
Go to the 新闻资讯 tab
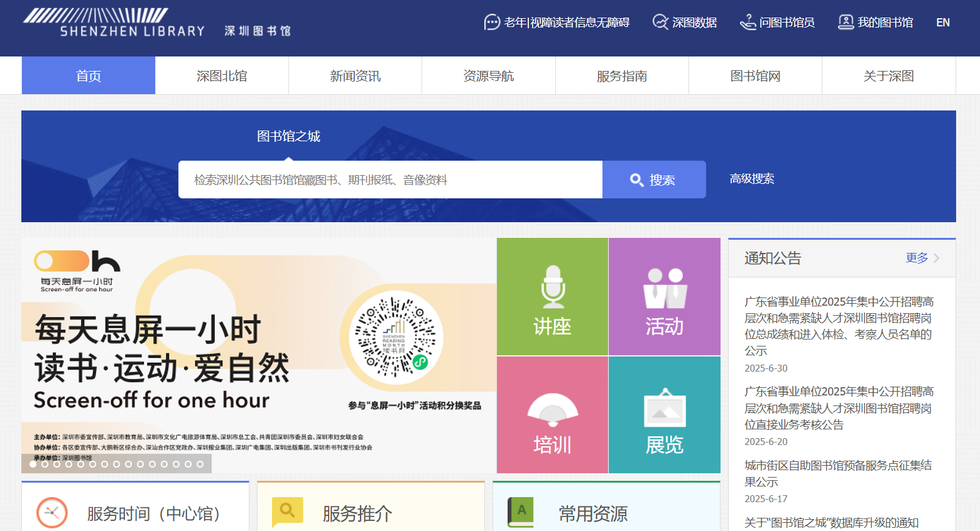coord(355,75)
